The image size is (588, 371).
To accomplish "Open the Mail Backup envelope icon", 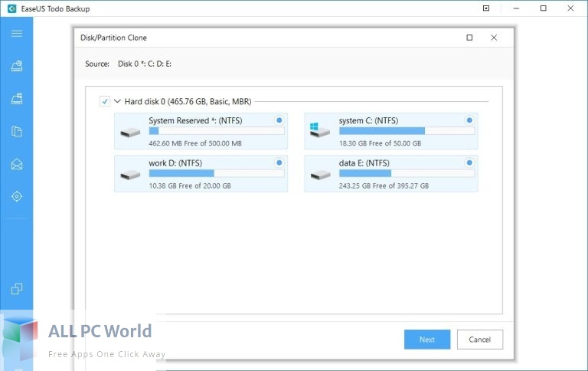I will point(17,164).
